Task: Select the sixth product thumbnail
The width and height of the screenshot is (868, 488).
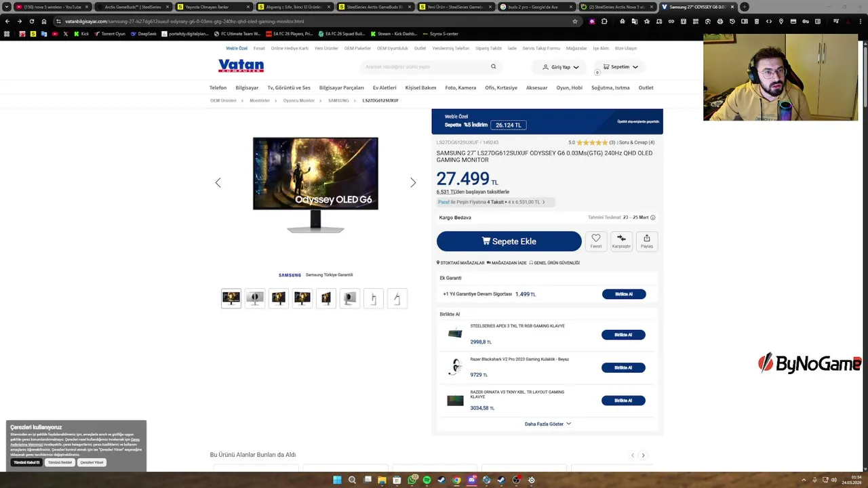Action: coord(350,298)
